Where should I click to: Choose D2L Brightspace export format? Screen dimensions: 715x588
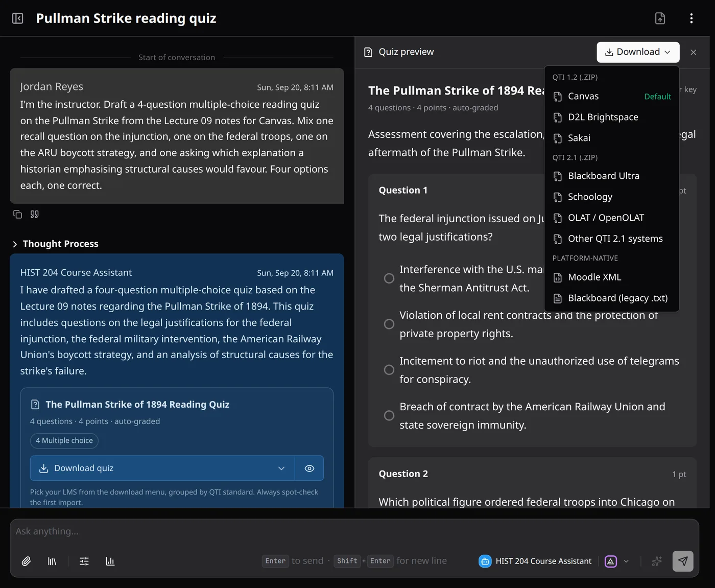pyautogui.click(x=612, y=117)
